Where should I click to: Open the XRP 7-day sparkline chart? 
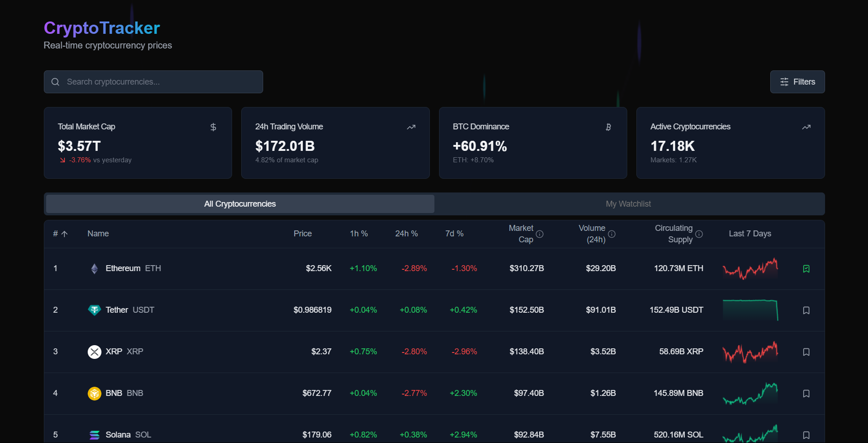click(x=750, y=352)
